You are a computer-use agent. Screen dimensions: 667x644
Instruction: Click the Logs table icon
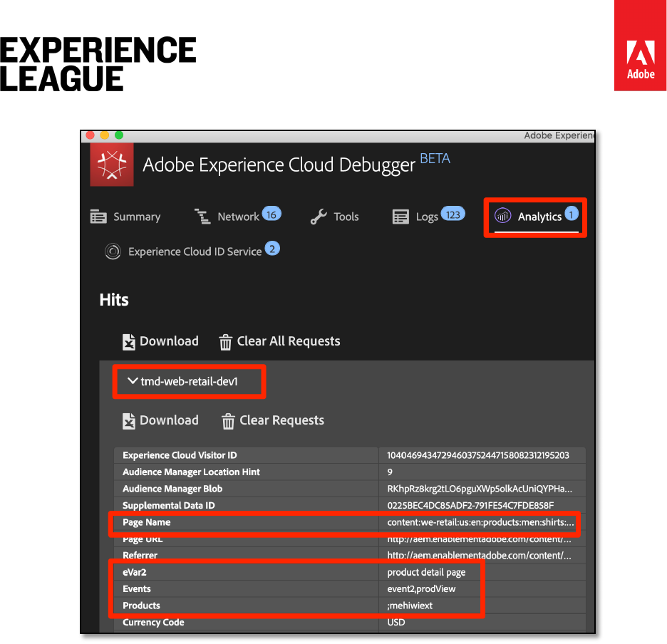click(400, 217)
